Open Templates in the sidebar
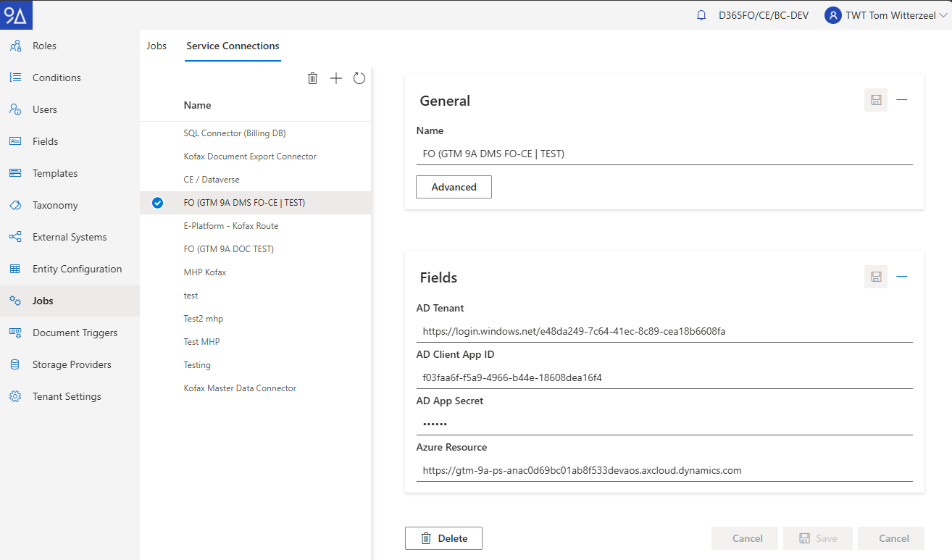 point(70,173)
